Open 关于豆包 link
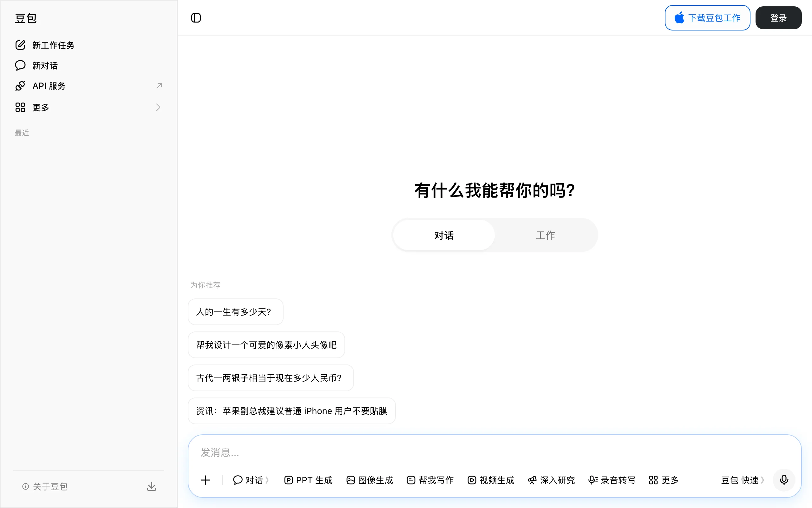The height and width of the screenshot is (508, 812). tap(45, 486)
